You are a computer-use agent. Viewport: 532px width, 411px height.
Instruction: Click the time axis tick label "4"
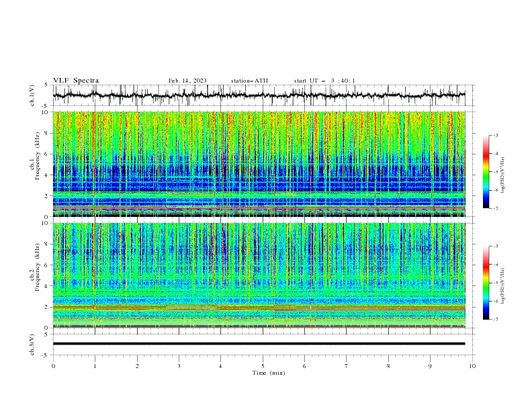220,366
